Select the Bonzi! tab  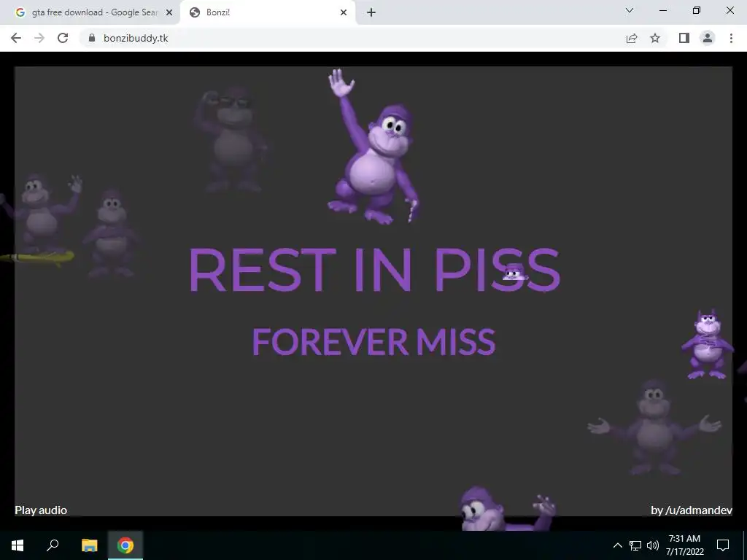point(267,12)
